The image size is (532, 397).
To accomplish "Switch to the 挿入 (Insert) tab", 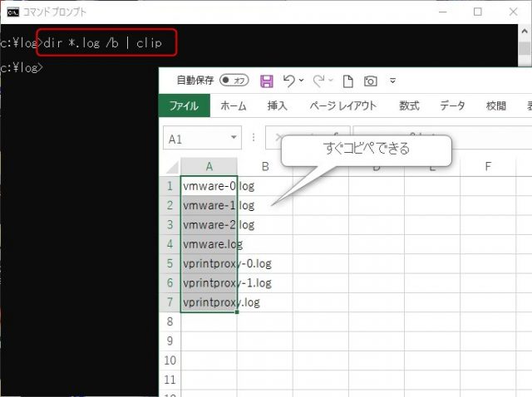I will pyautogui.click(x=278, y=106).
